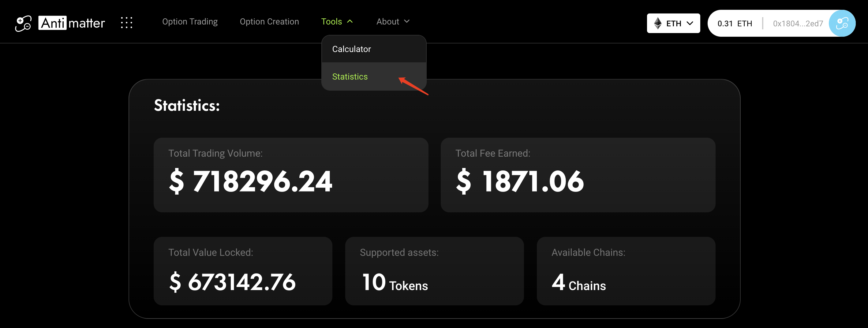Click the Total Fee Earned card
The width and height of the screenshot is (868, 328).
(x=578, y=175)
